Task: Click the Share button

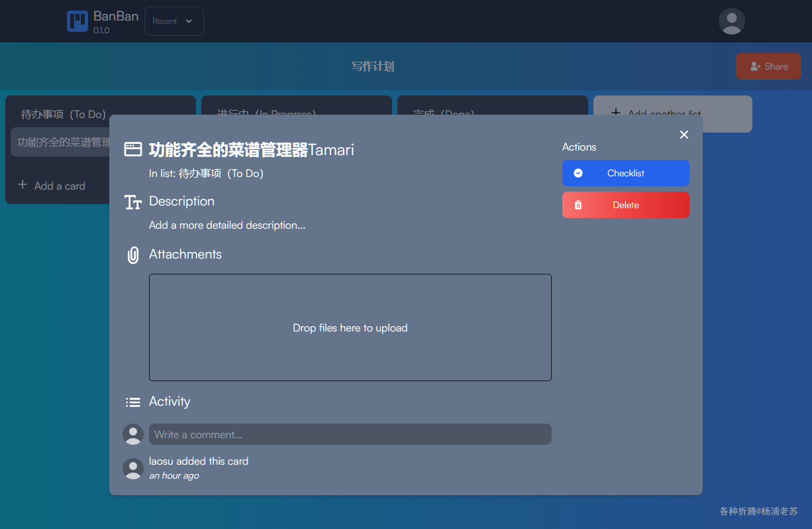Action: click(768, 66)
